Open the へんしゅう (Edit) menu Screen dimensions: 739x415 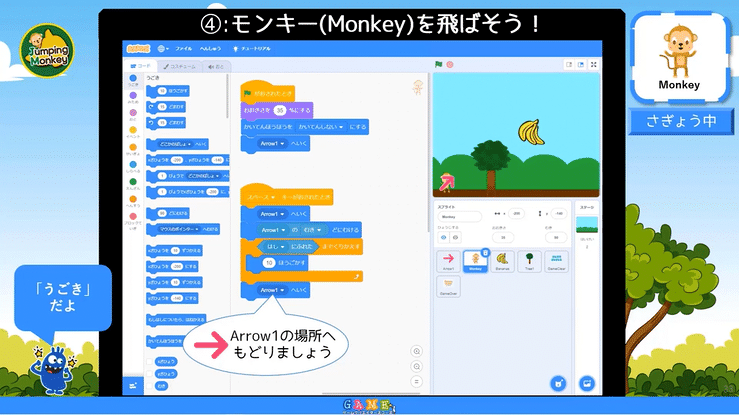(x=210, y=49)
